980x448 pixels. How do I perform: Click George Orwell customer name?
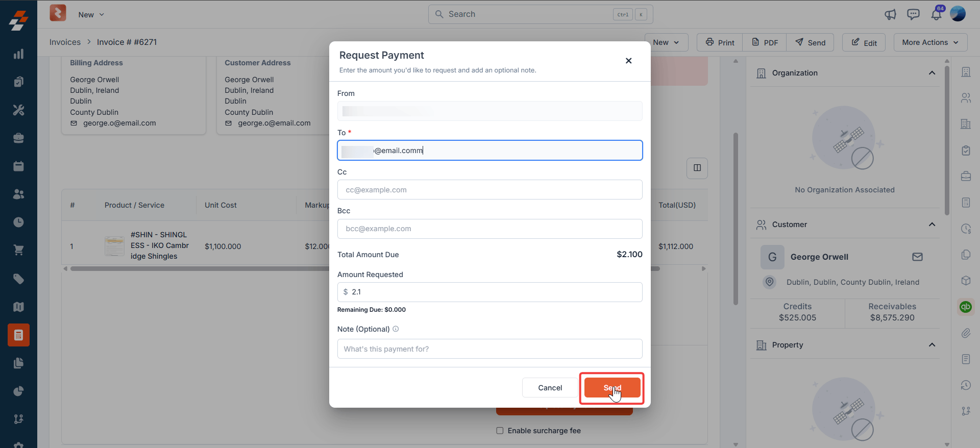(x=819, y=257)
